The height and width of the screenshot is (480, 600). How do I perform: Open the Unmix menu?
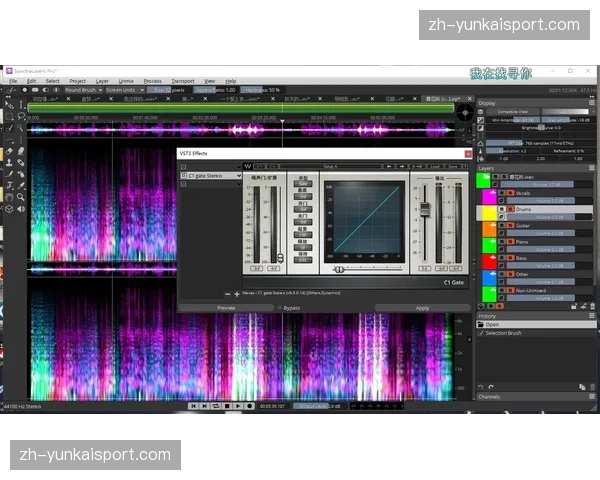[126, 80]
